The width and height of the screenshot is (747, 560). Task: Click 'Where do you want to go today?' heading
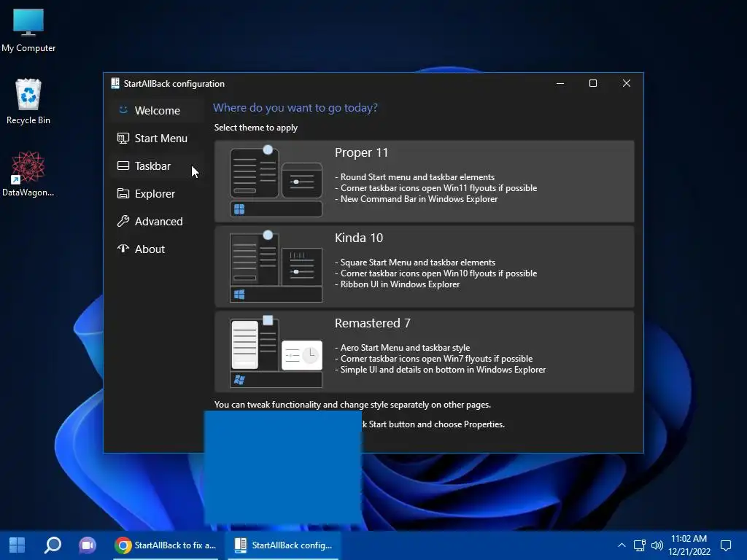pos(295,108)
